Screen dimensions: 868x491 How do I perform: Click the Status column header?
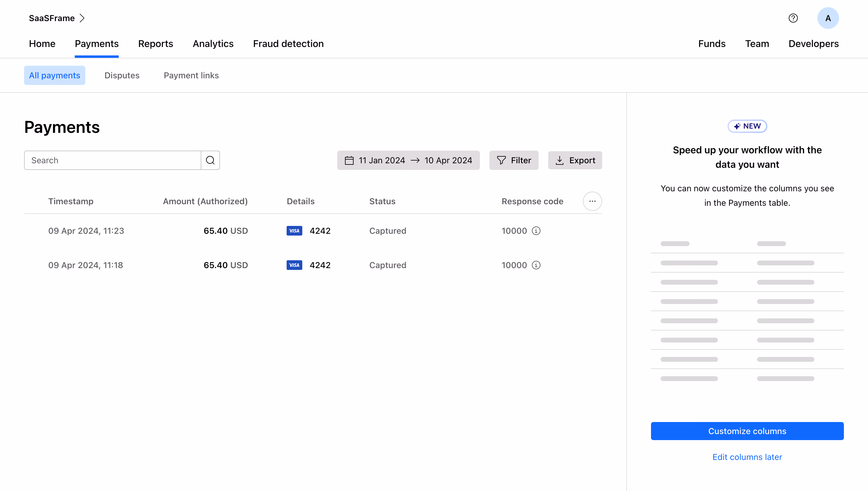pyautogui.click(x=382, y=201)
